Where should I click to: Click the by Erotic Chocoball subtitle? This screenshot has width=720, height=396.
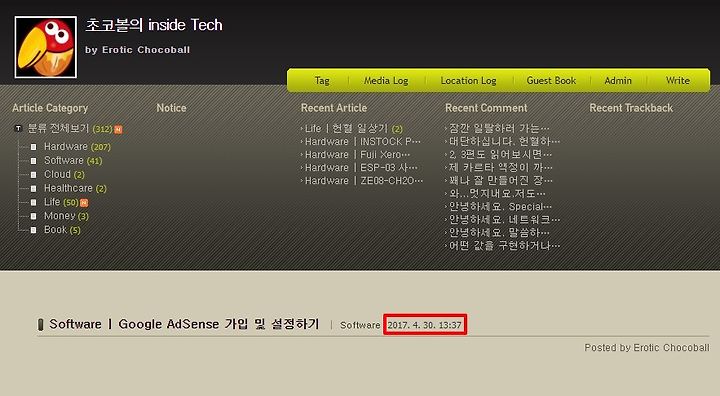(x=137, y=50)
